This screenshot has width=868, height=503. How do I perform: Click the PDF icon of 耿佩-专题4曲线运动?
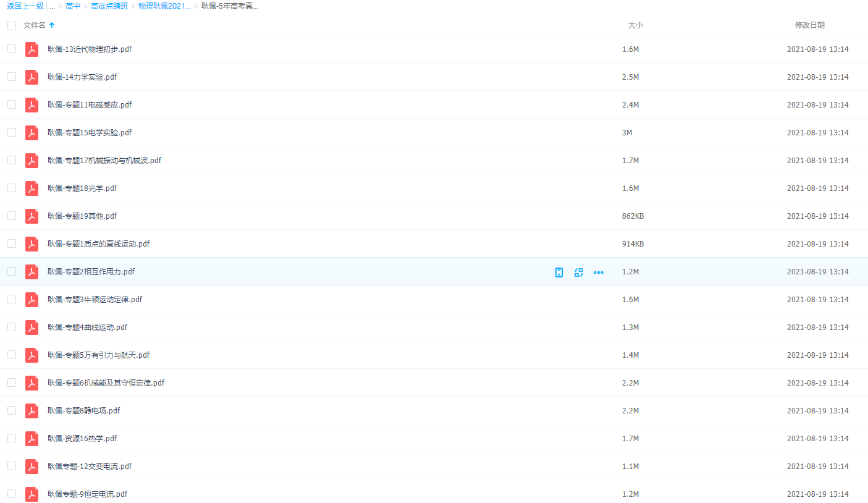(x=32, y=328)
